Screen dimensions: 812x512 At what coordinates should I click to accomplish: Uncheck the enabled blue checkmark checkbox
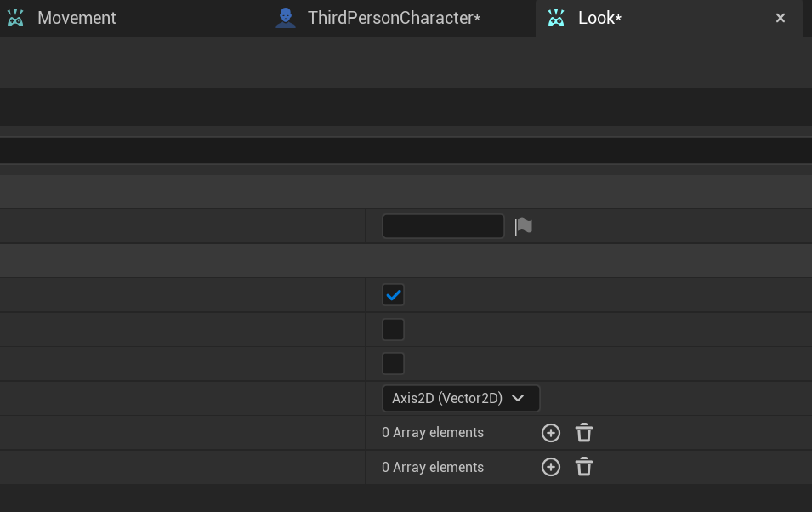(393, 295)
